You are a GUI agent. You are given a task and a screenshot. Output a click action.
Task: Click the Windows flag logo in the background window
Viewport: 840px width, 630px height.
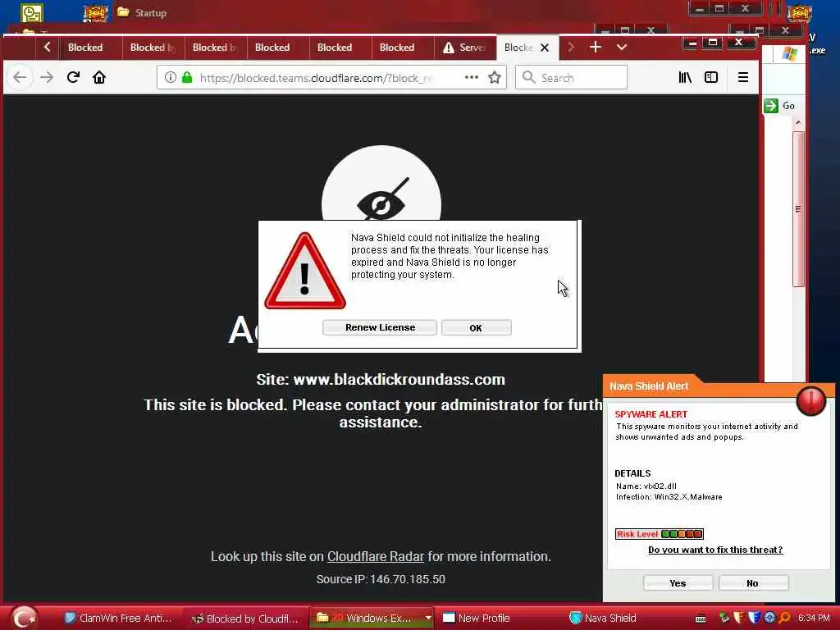coord(789,53)
